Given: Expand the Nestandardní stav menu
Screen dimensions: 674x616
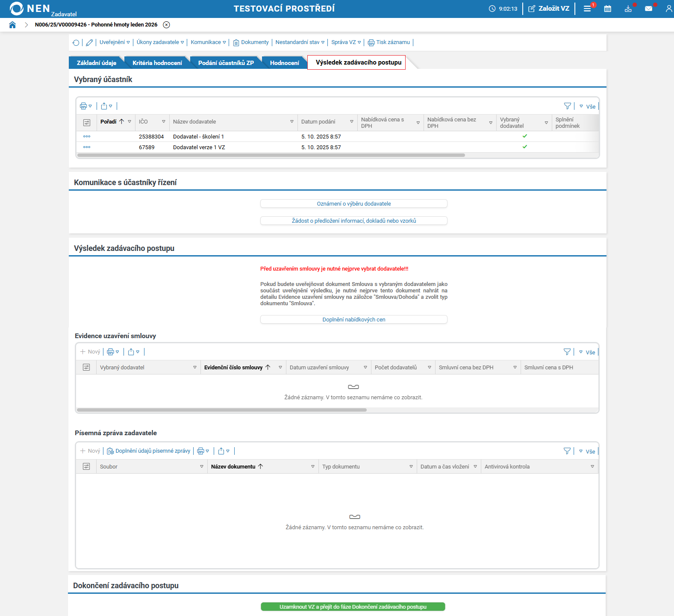Looking at the screenshot, I should tap(300, 42).
